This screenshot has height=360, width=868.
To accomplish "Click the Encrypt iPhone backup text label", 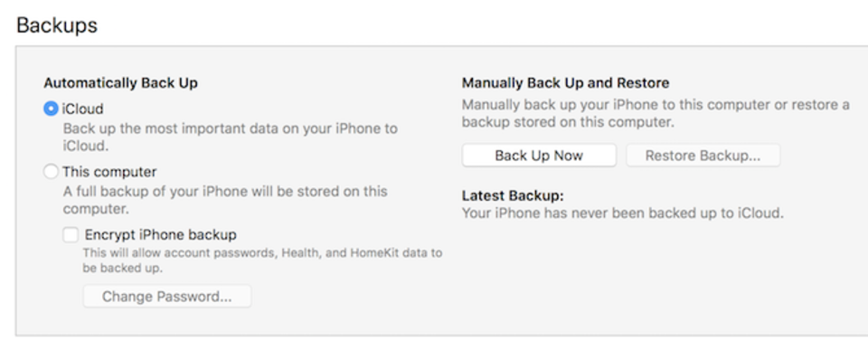I will [161, 235].
